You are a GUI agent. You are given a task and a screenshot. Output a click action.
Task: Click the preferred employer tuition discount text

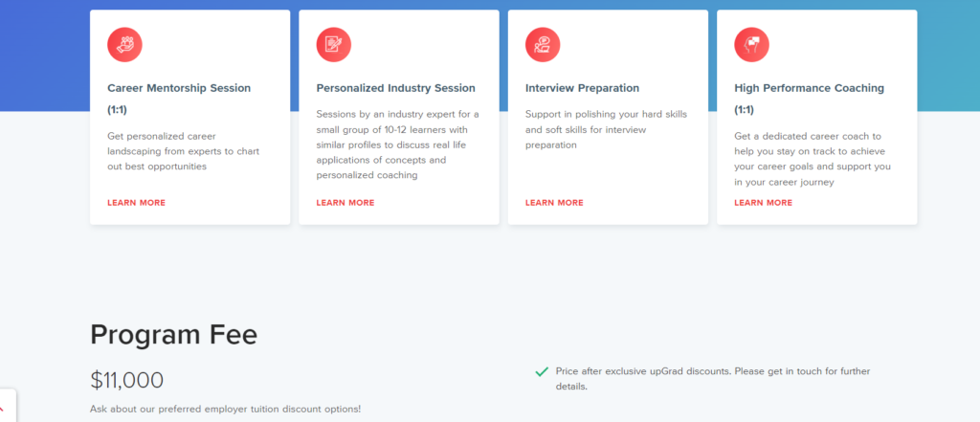(x=226, y=410)
